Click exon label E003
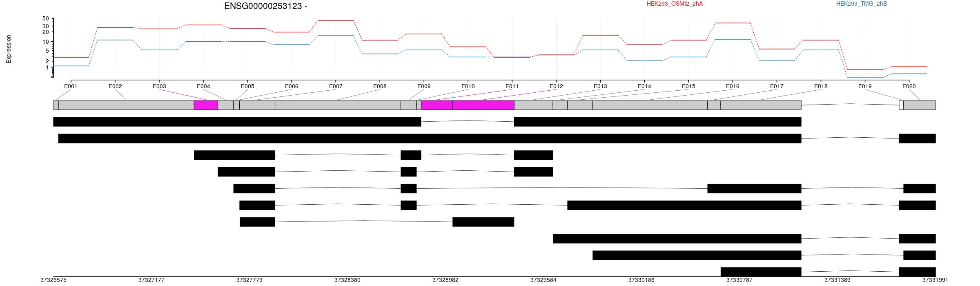This screenshot has width=980, height=286. point(159,86)
